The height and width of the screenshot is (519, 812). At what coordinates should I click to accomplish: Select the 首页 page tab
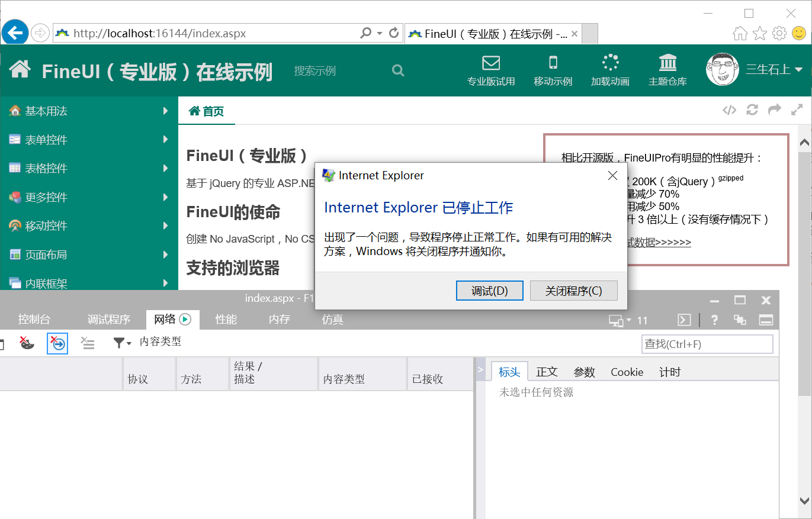pyautogui.click(x=207, y=111)
